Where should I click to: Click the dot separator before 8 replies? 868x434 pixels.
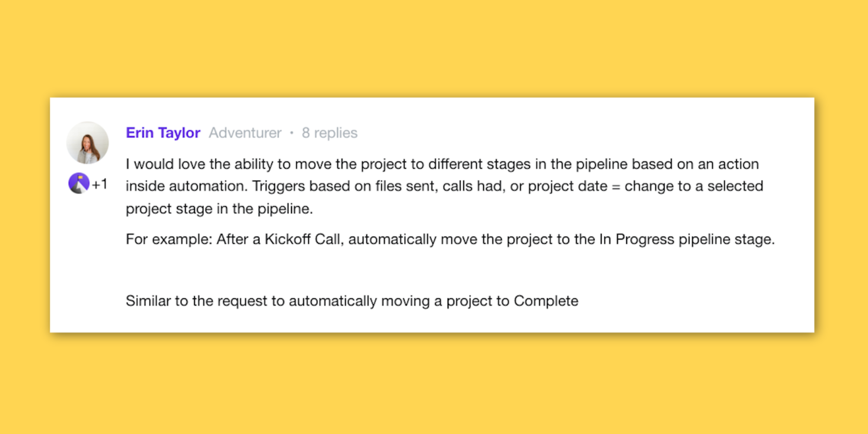[x=291, y=133]
